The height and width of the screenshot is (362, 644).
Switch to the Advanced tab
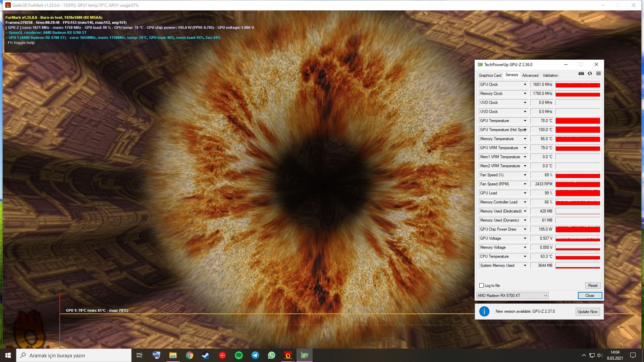click(530, 75)
